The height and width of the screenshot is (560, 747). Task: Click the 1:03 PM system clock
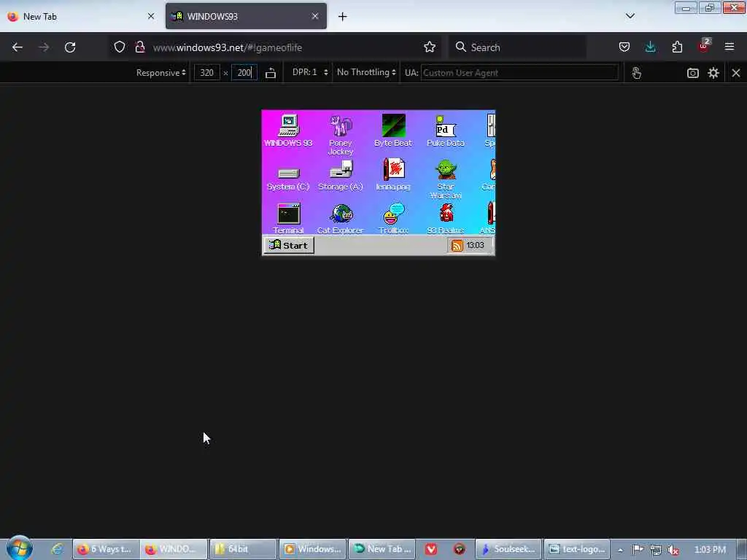pos(710,550)
